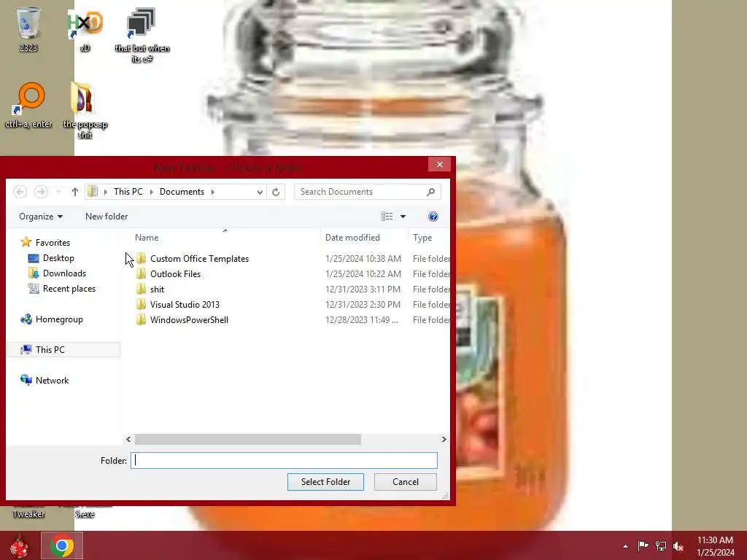
Task: Go up one level with the Up arrow
Action: tap(75, 192)
